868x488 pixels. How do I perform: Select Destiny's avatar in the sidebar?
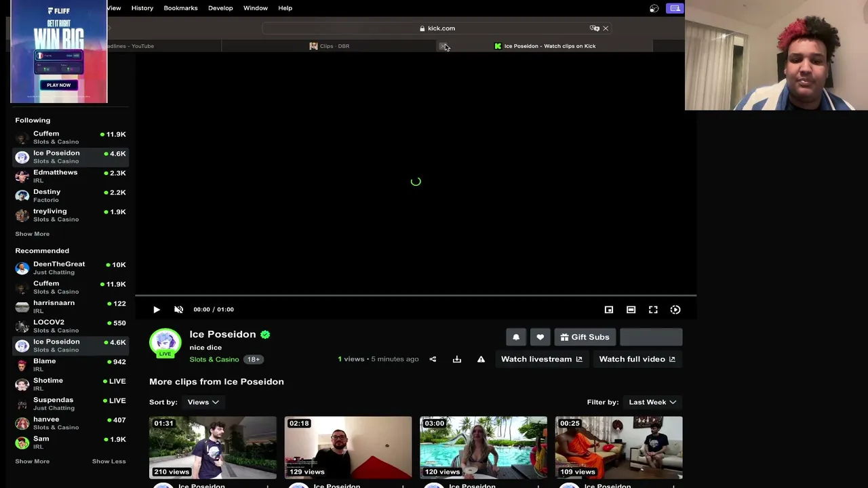[x=22, y=196]
